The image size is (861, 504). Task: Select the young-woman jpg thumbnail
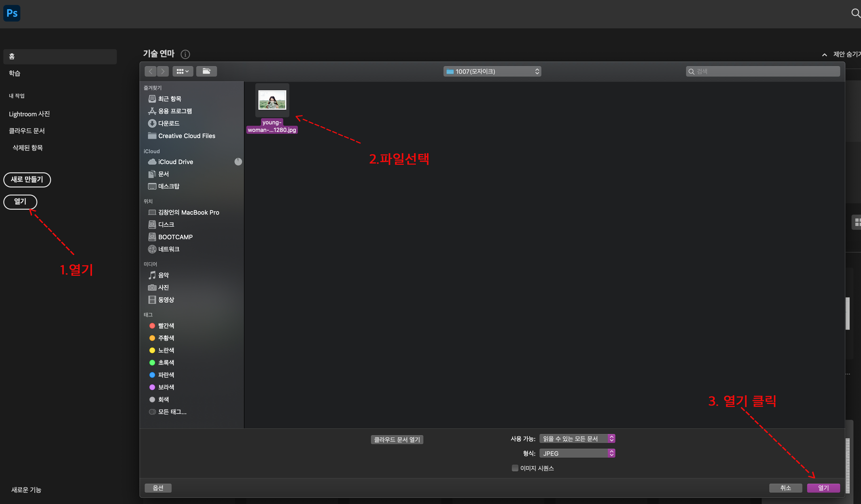272,100
